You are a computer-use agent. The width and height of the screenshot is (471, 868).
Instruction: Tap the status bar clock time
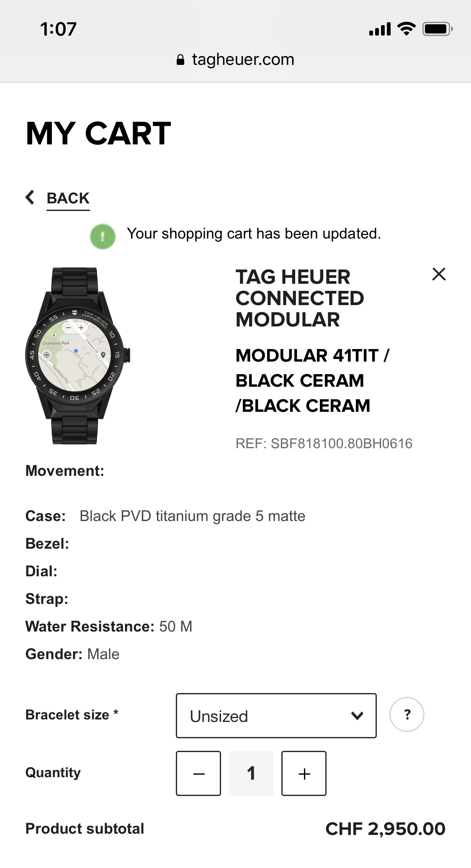coord(58,29)
